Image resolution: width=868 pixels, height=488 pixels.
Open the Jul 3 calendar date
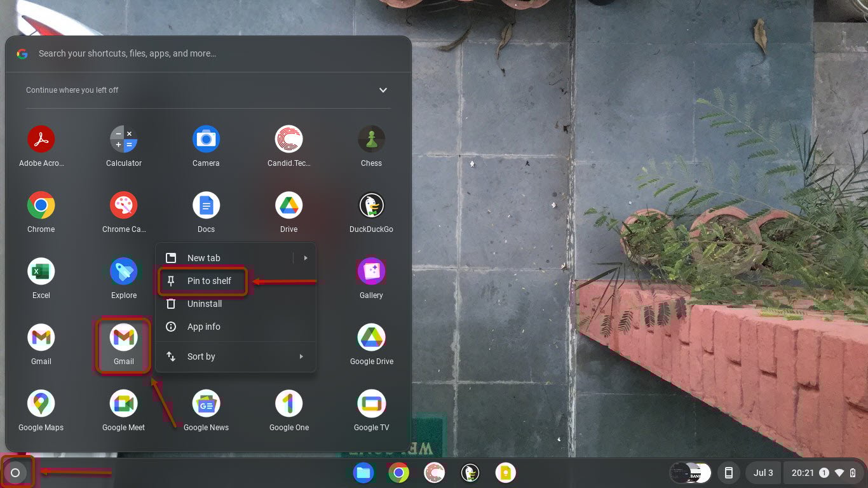coord(763,473)
